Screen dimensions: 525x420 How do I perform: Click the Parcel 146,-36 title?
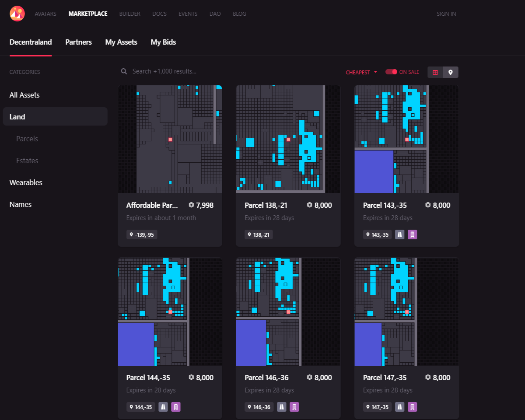pyautogui.click(x=267, y=378)
